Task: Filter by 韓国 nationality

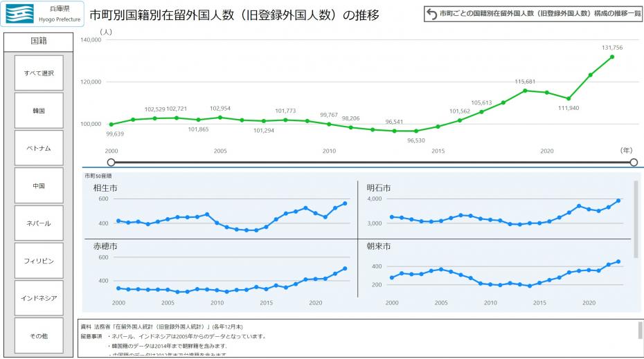Action: coord(39,111)
